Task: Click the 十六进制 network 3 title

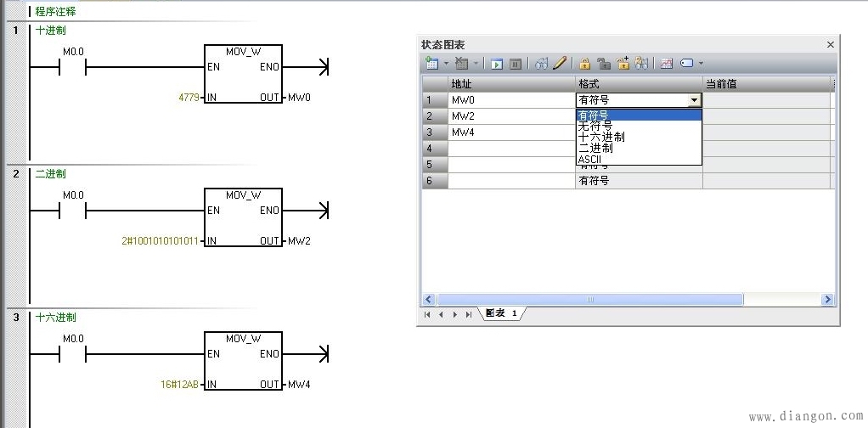Action: (56, 318)
